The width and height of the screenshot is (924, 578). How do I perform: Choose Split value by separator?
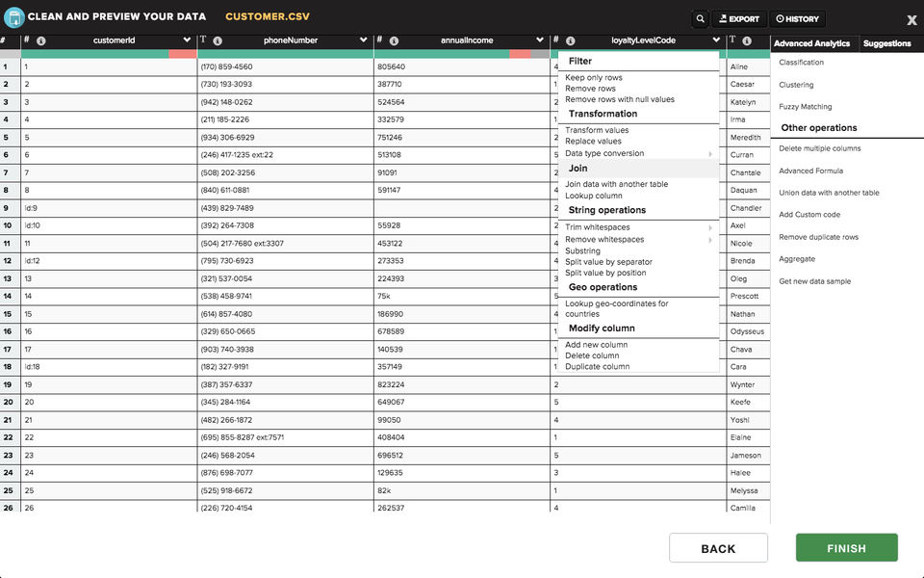608,262
